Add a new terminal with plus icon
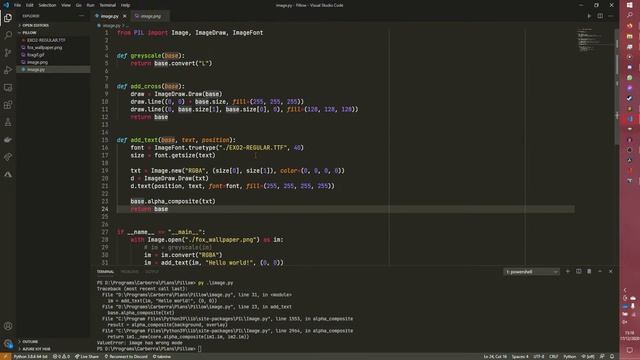Screen dimensions: 640x360 (568, 271)
